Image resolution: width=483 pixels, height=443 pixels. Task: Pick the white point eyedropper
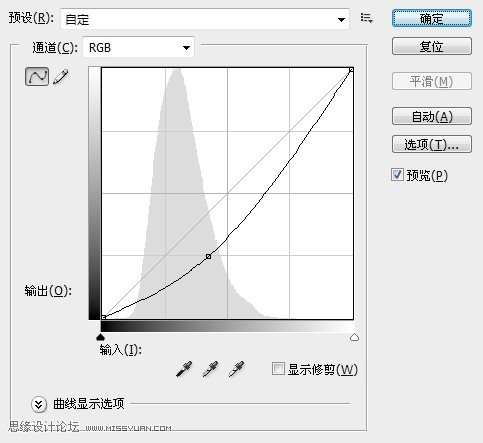coord(236,369)
